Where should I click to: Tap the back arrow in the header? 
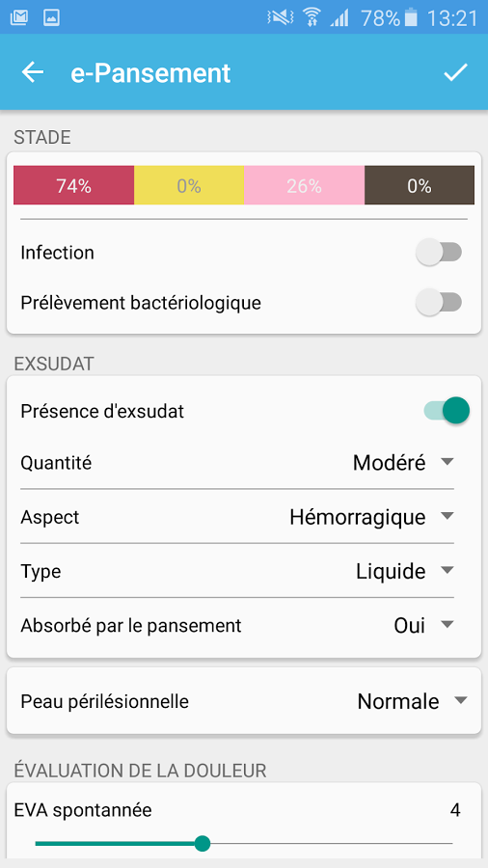click(x=33, y=72)
